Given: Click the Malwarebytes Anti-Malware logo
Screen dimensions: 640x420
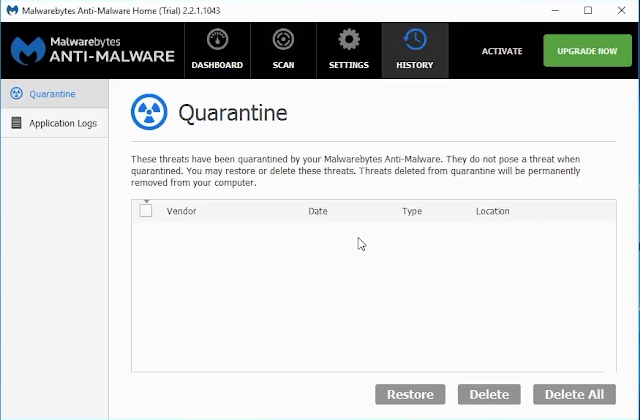Looking at the screenshot, I should 93,51.
